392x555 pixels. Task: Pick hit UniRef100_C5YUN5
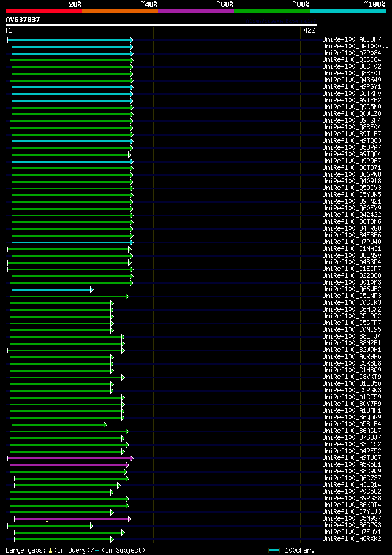point(352,194)
